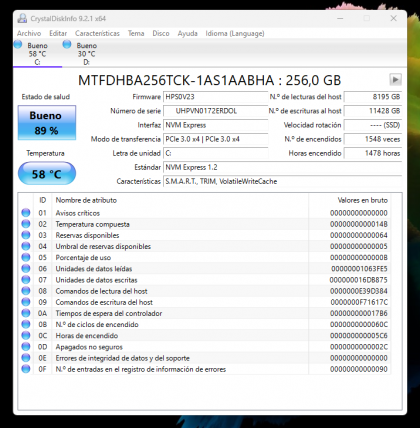
Task: Click status orb of Horas de encendido row
Action: click(x=26, y=336)
